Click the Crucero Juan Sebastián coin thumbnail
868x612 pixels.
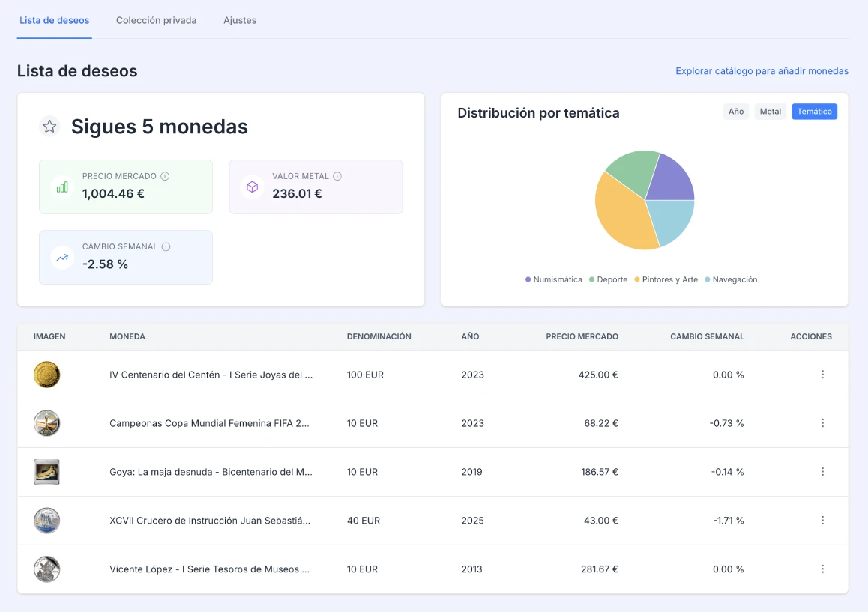(46, 520)
